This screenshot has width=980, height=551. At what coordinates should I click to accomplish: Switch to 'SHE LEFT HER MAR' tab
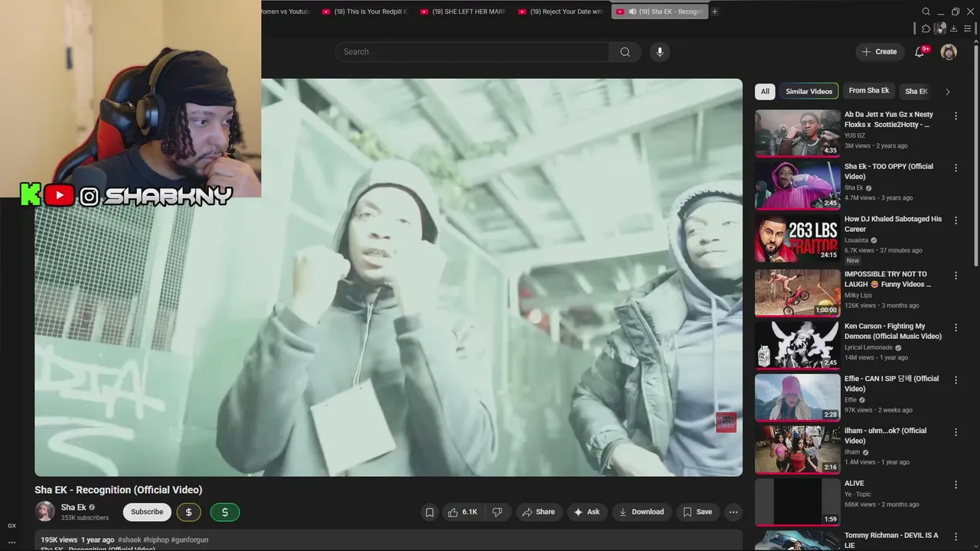[463, 11]
